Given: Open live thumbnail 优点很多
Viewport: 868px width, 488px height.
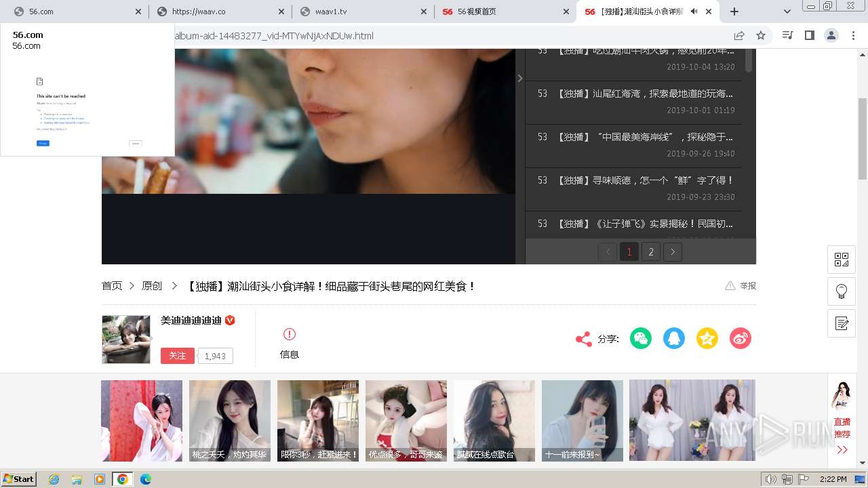Looking at the screenshot, I should click(406, 421).
